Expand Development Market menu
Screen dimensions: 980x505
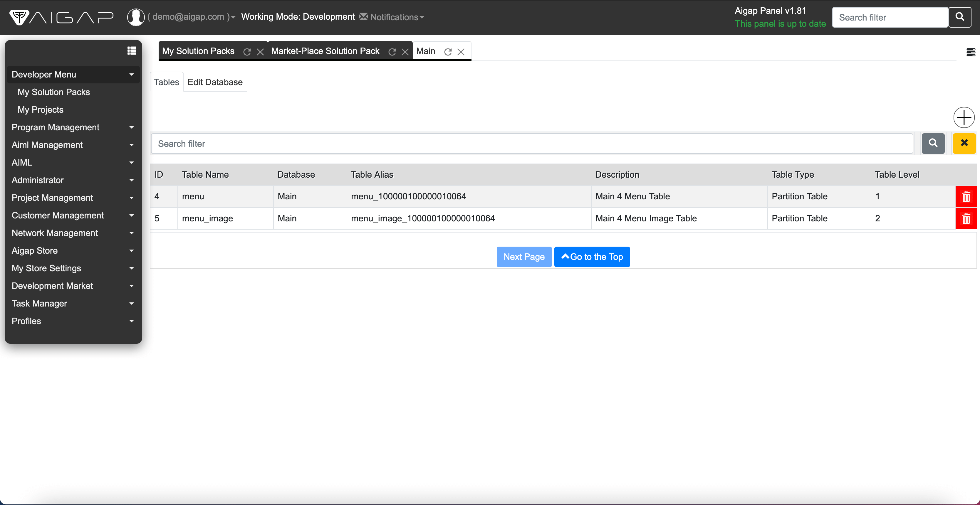click(x=73, y=286)
